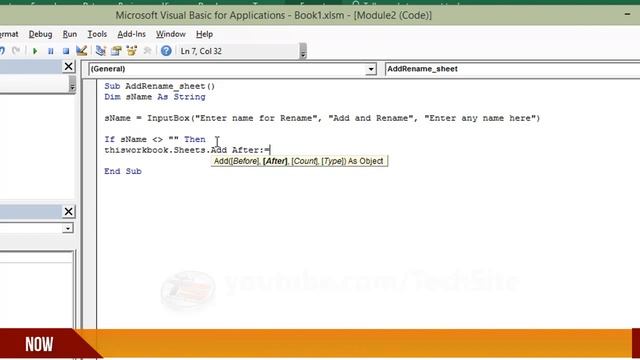This screenshot has width=640, height=360.
Task: Close the Project Explorer pane
Action: [69, 67]
